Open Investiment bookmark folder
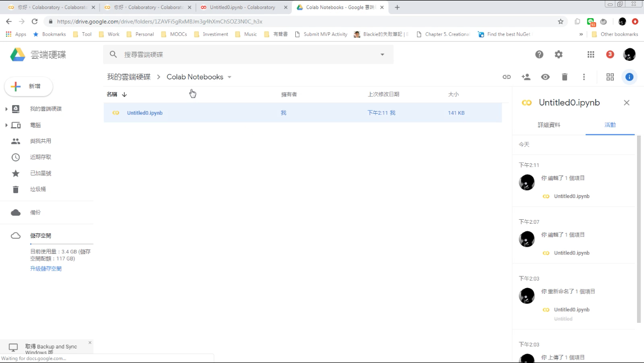 [211, 34]
